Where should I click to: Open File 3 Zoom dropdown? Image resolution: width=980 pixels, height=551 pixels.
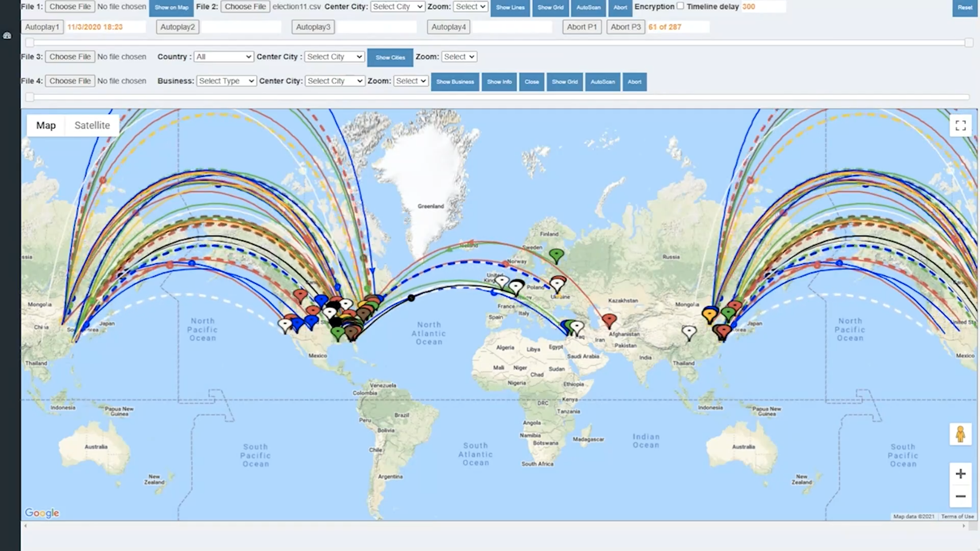(x=459, y=56)
